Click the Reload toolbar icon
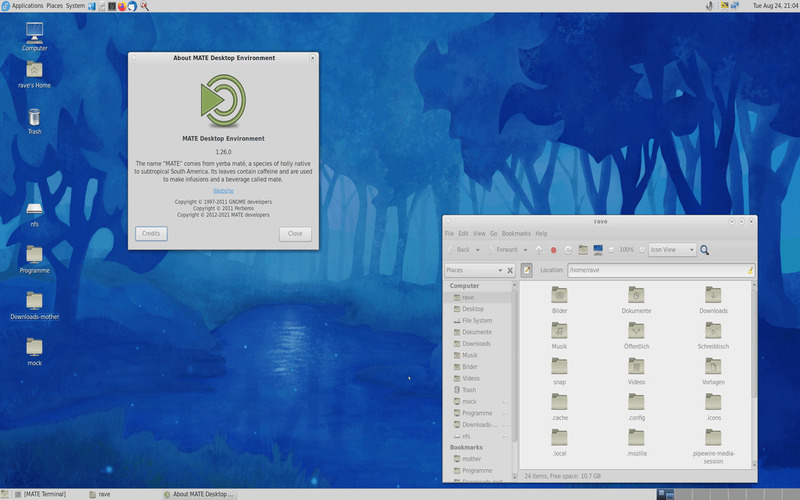 (568, 250)
